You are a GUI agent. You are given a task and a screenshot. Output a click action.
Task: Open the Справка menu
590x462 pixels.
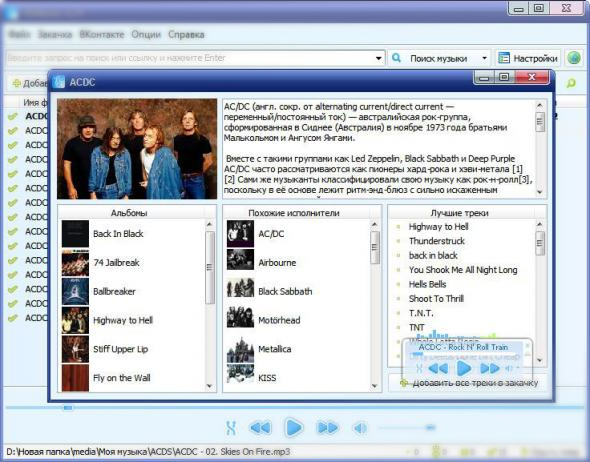click(x=186, y=35)
